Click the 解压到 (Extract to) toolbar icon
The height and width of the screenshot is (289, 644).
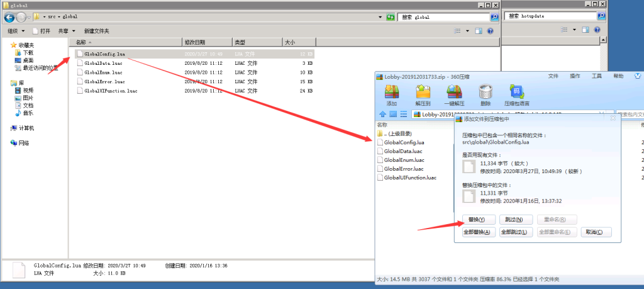click(422, 94)
